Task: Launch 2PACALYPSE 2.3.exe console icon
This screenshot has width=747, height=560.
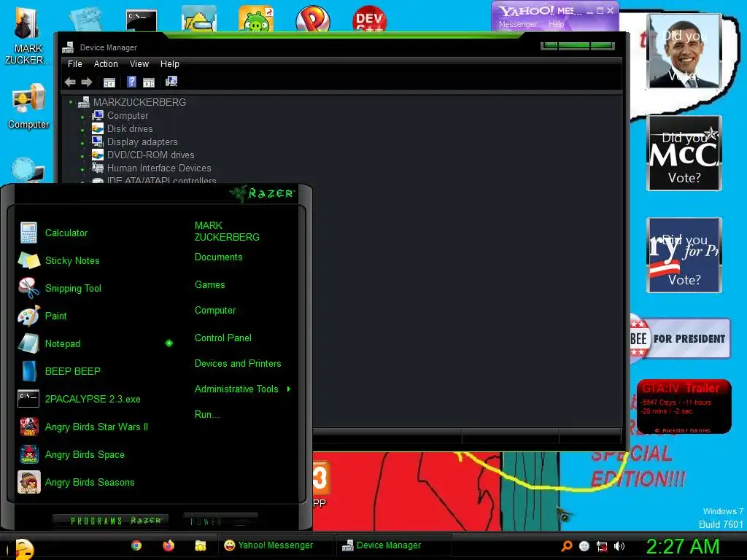Action: tap(28, 399)
